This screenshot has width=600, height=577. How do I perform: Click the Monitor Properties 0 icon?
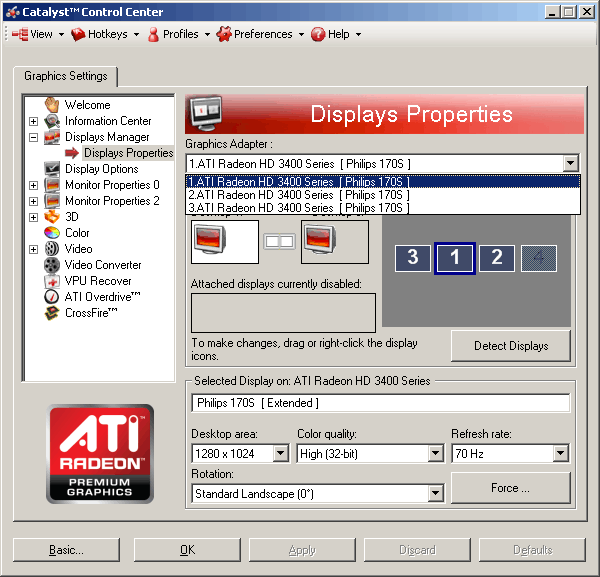[52, 185]
